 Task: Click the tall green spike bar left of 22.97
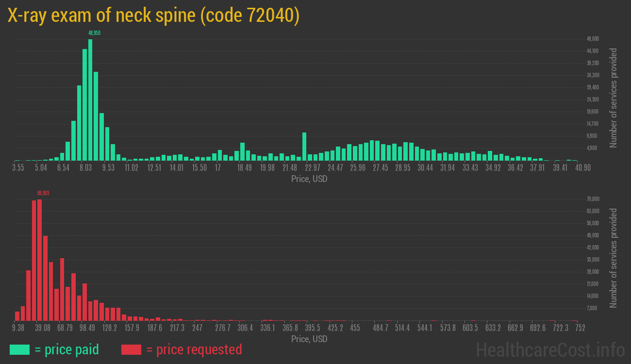304,146
